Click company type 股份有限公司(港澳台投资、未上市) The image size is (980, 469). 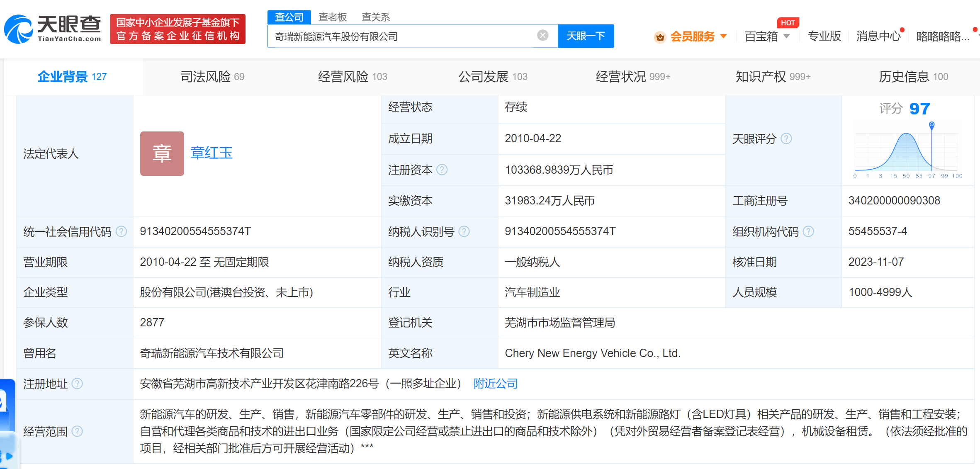226,292
